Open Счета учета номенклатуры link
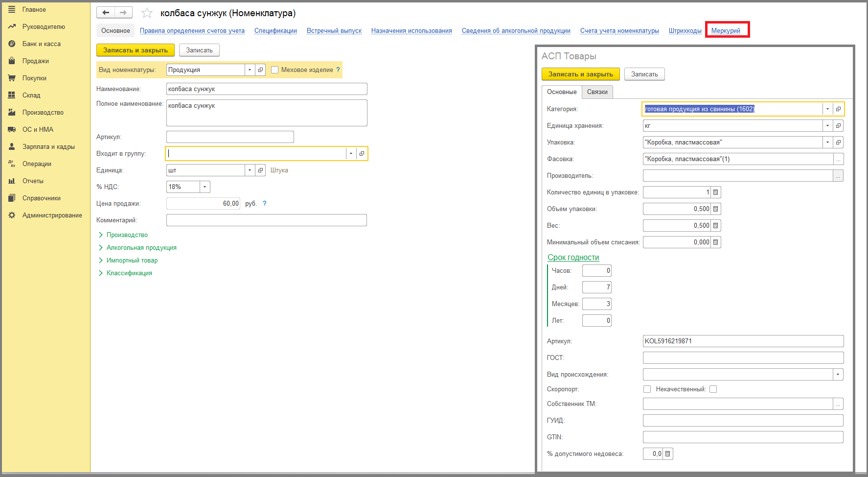The width and height of the screenshot is (868, 477). [x=619, y=30]
